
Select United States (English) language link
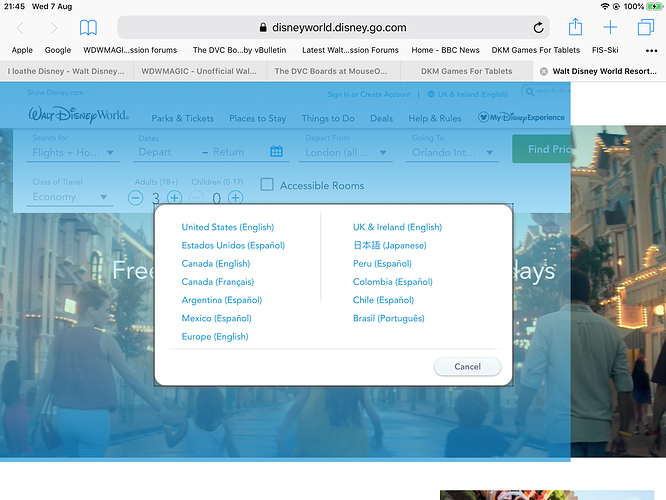pos(227,227)
